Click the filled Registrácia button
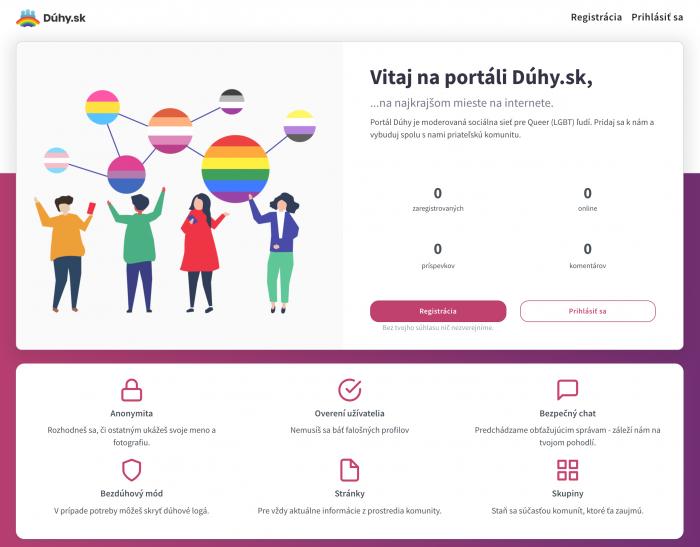 point(438,311)
